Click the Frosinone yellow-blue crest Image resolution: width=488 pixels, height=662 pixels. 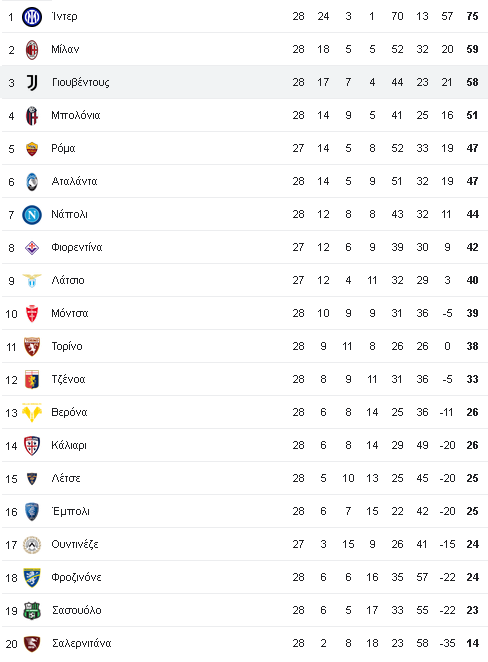[x=32, y=578]
